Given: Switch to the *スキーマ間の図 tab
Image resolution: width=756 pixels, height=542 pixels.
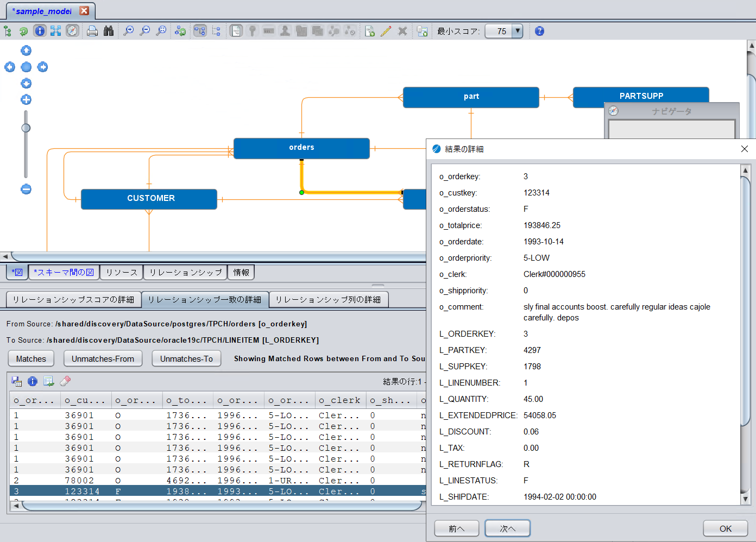Looking at the screenshot, I should point(64,272).
